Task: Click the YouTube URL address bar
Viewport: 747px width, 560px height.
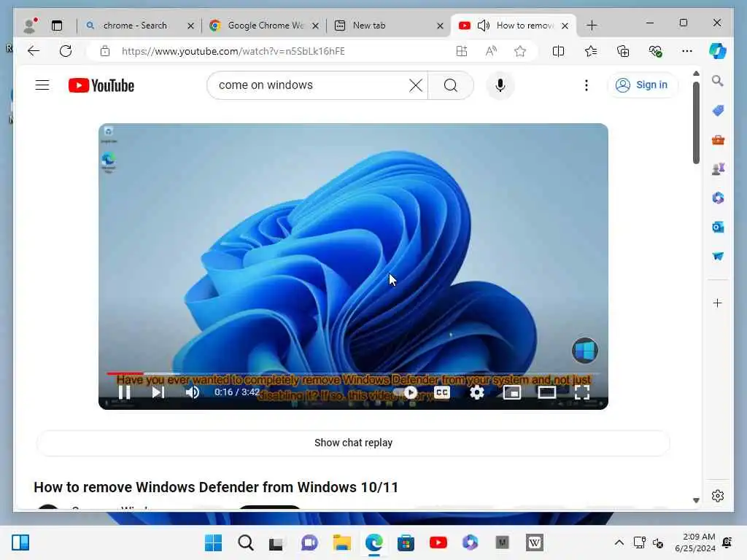Action: [233, 51]
